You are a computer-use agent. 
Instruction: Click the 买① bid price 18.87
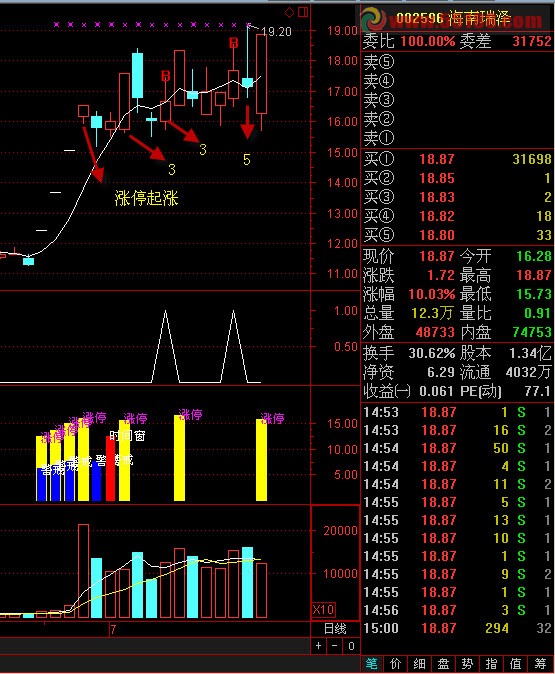point(437,159)
